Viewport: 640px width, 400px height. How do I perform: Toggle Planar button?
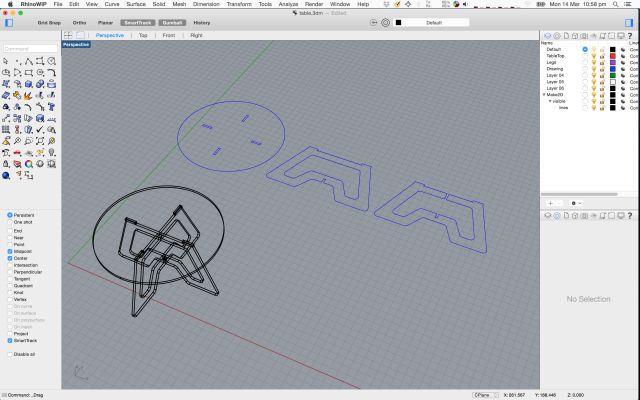click(105, 23)
